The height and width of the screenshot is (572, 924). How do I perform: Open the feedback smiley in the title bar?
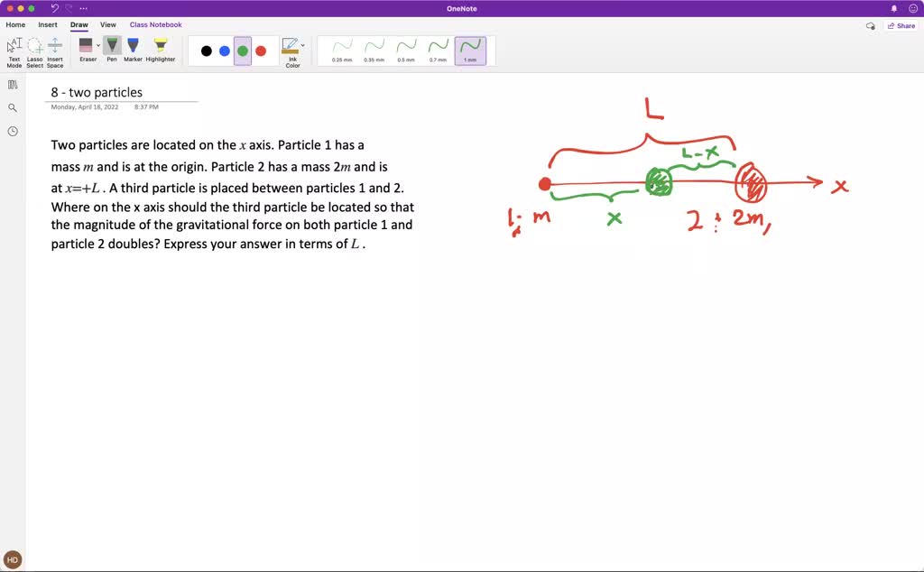(911, 7)
